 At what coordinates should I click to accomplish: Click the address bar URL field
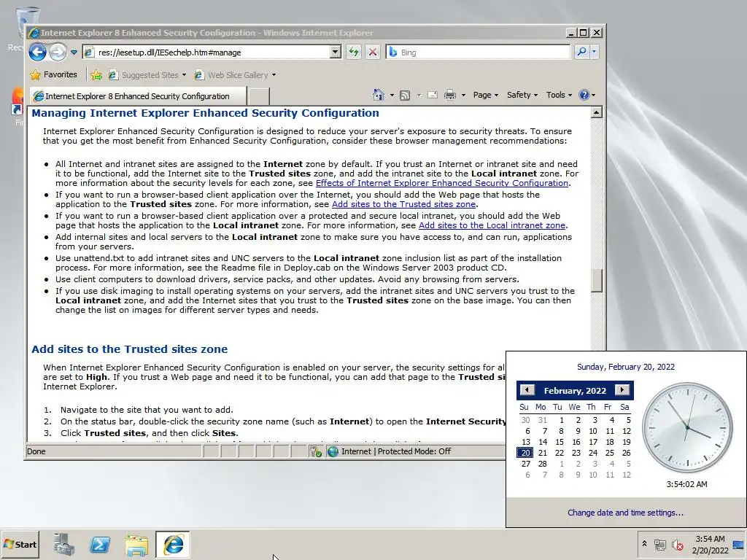click(x=206, y=52)
